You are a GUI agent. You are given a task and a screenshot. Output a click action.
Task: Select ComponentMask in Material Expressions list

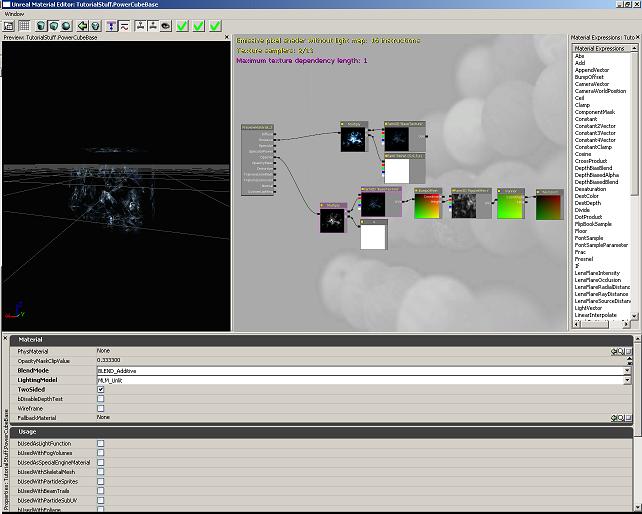595,112
